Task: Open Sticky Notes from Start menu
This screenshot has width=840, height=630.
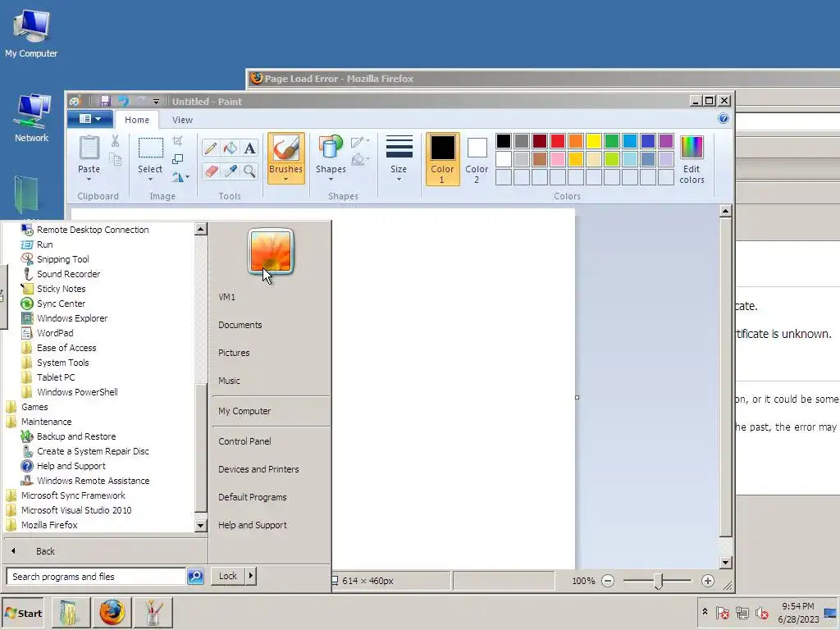Action: click(x=61, y=289)
